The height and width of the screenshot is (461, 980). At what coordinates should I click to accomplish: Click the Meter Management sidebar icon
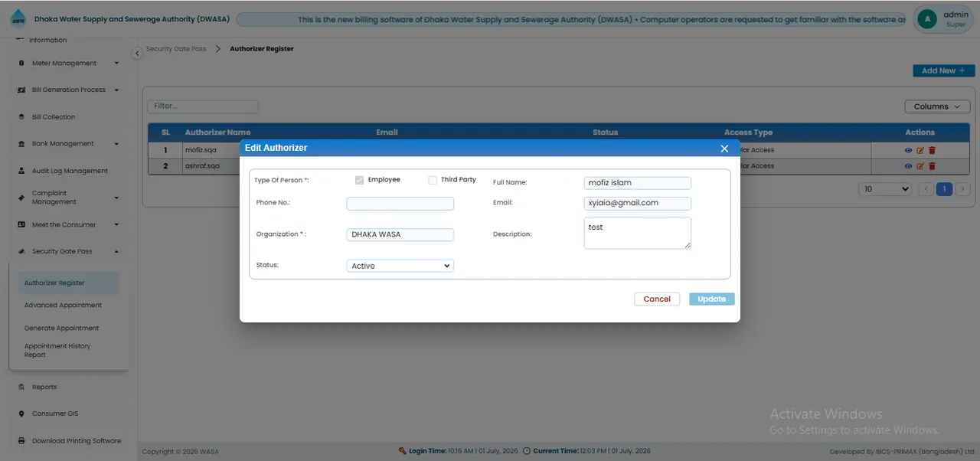pos(21,64)
